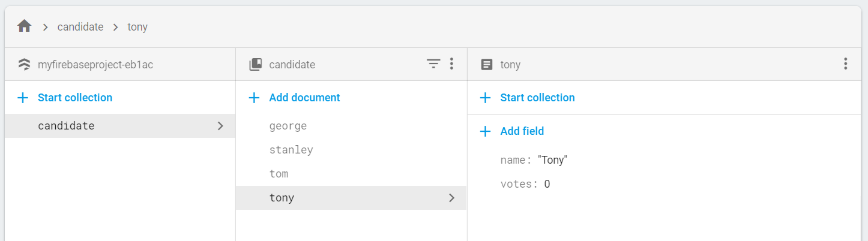Click the collection icon beside candidate header
Screen dimensions: 868x241
click(x=256, y=64)
